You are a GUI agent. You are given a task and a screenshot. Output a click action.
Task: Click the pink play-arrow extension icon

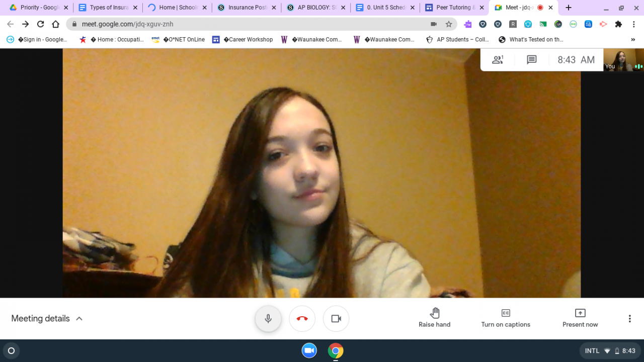(603, 24)
